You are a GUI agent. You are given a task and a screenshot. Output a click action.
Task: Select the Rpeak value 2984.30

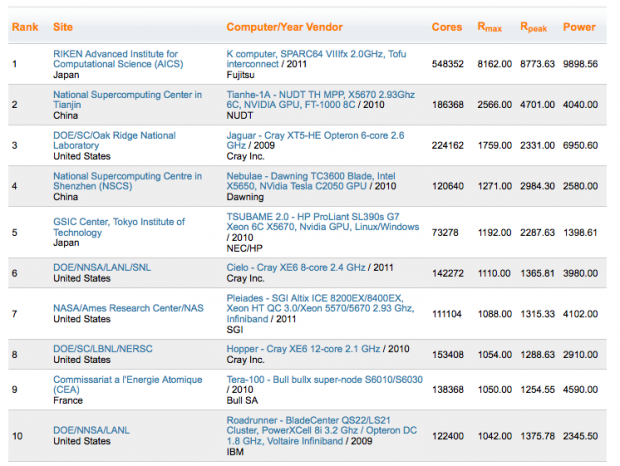coord(537,186)
